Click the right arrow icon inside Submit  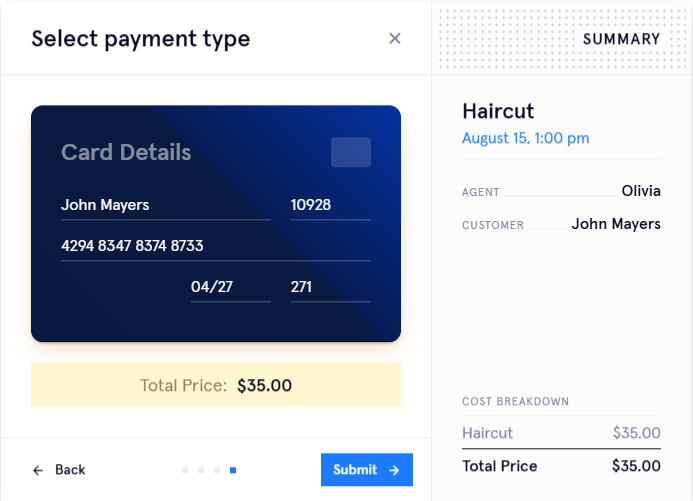(394, 470)
